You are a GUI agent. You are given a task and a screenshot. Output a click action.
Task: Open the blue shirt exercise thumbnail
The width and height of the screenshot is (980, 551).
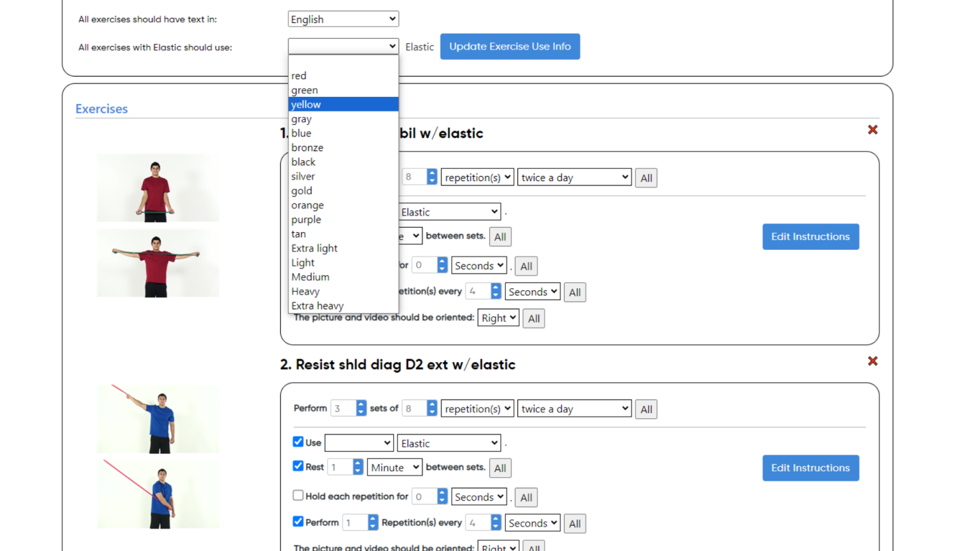158,419
